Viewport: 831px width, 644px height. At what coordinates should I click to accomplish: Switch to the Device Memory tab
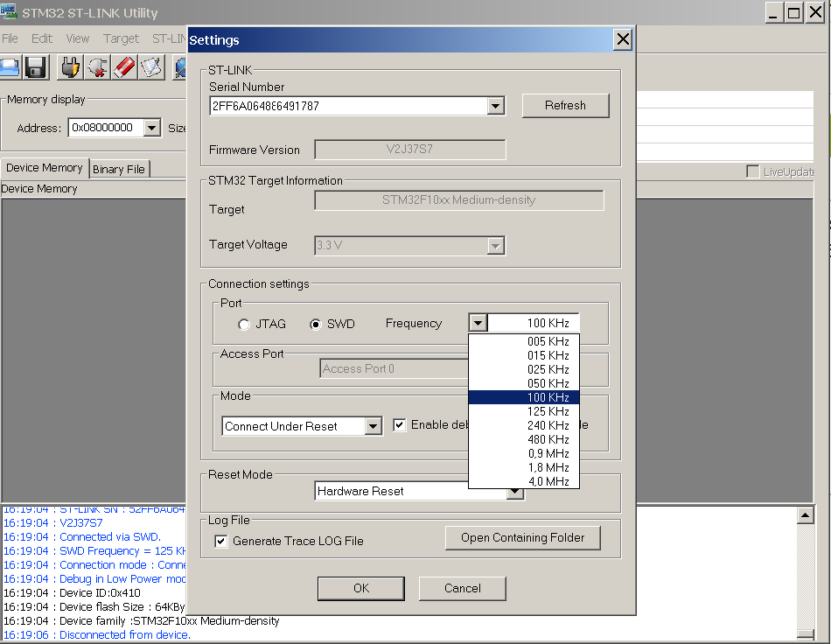point(45,168)
